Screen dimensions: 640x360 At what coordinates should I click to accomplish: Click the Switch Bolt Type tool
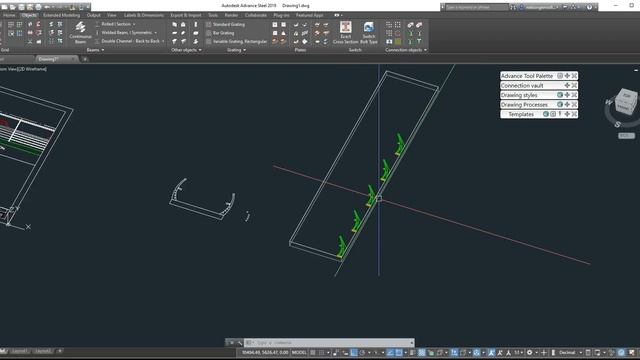pos(369,32)
